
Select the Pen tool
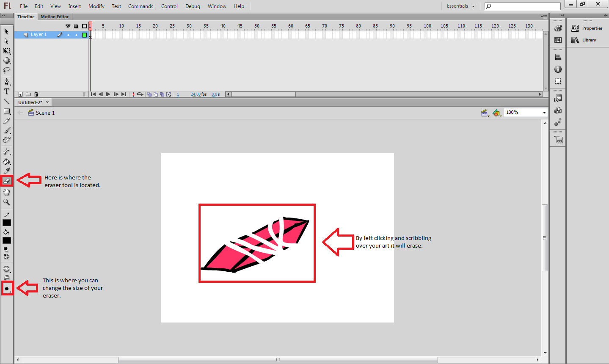click(x=7, y=81)
